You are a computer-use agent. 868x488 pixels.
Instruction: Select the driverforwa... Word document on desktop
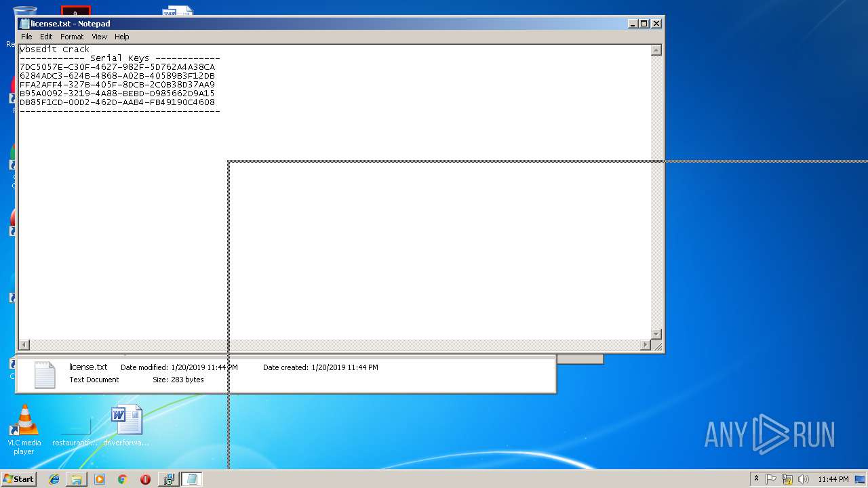[x=127, y=426]
